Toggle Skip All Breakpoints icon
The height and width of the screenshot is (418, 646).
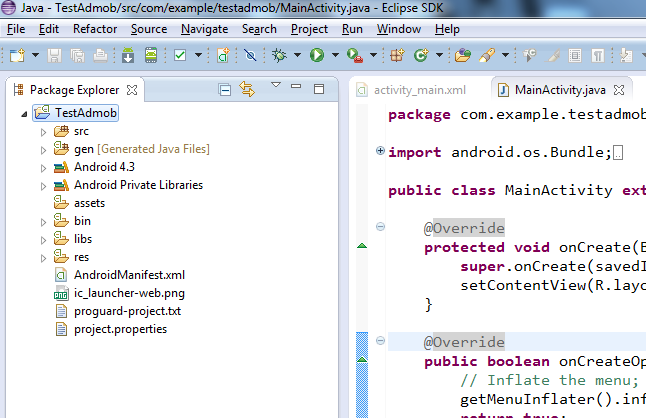(x=250, y=55)
